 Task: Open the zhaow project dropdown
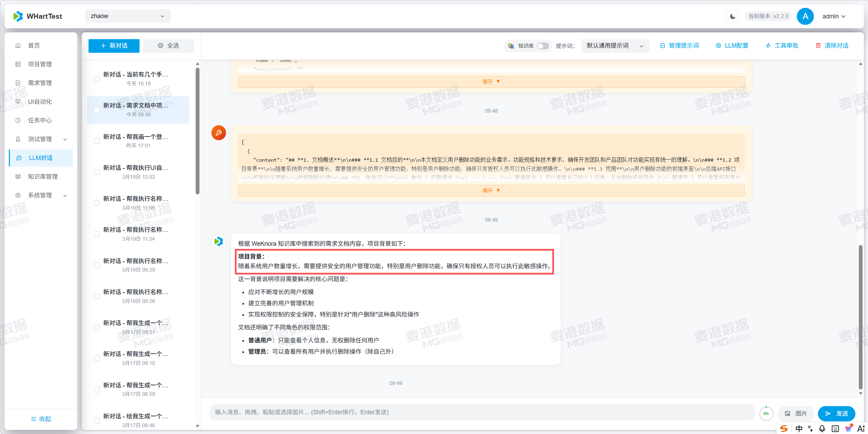[x=128, y=16]
